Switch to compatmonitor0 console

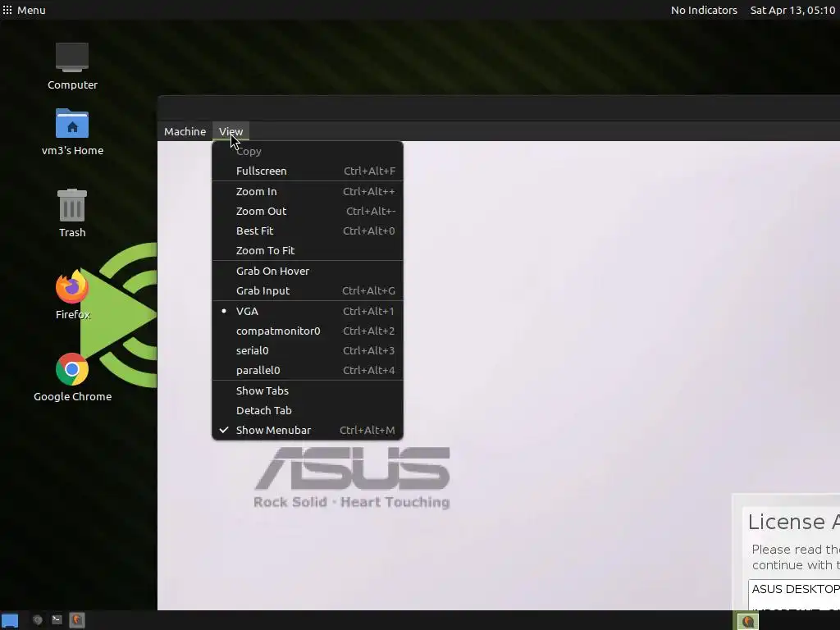click(308, 331)
